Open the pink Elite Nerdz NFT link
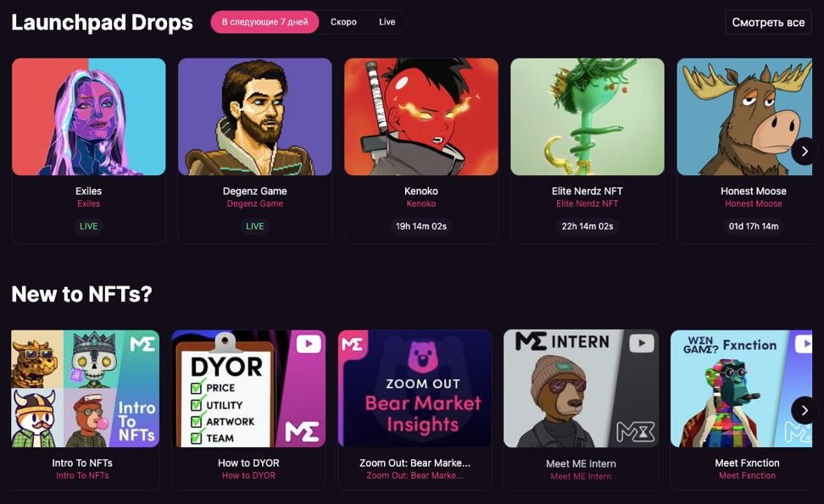Screen dimensions: 824x504 click(x=587, y=203)
